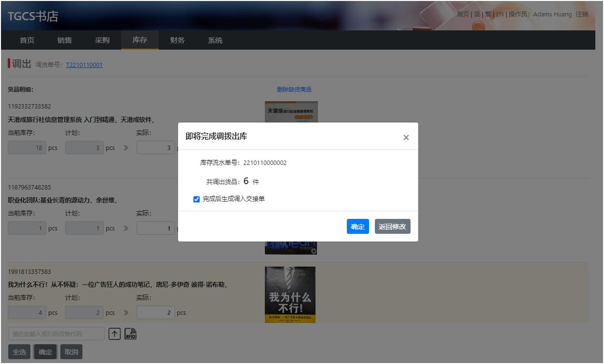Click the upload arrow icon
The height and width of the screenshot is (364, 604).
(x=114, y=334)
